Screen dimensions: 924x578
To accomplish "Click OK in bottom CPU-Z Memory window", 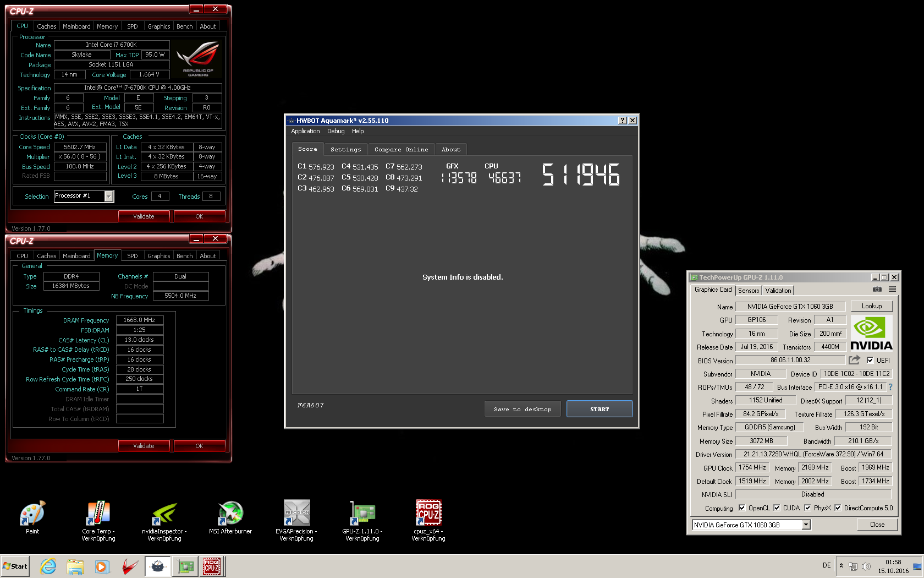I will tap(200, 446).
